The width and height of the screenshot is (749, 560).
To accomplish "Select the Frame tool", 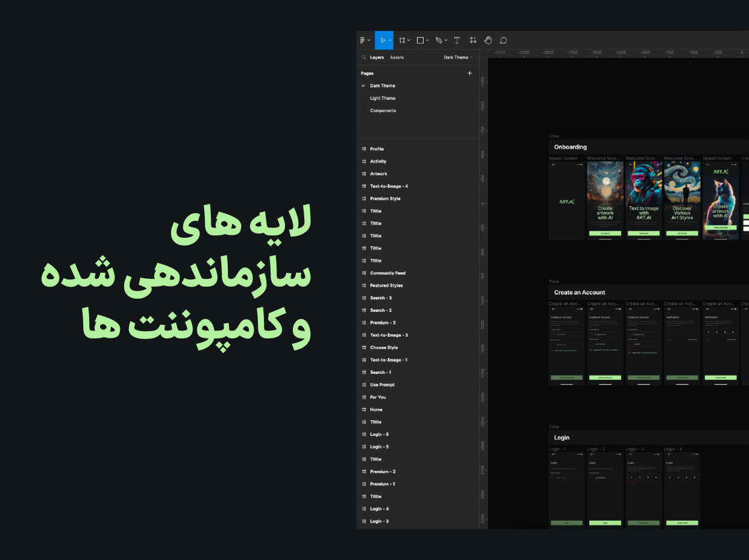I will coord(402,40).
